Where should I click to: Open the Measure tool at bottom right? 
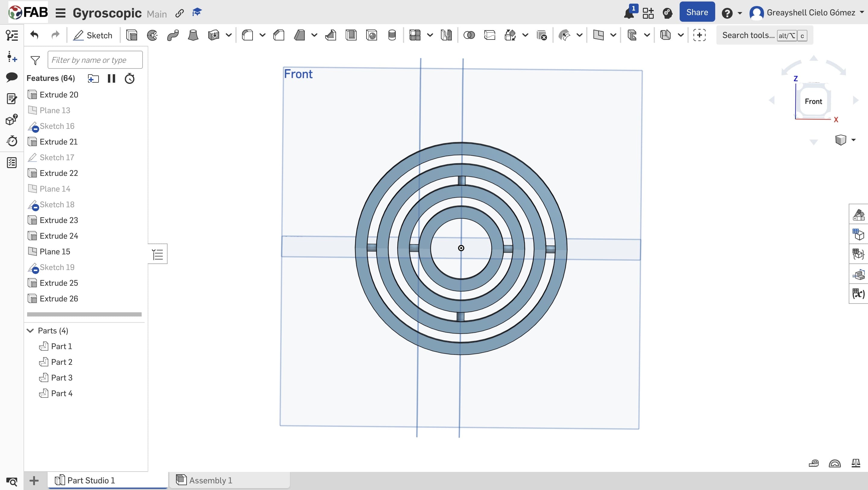814,463
